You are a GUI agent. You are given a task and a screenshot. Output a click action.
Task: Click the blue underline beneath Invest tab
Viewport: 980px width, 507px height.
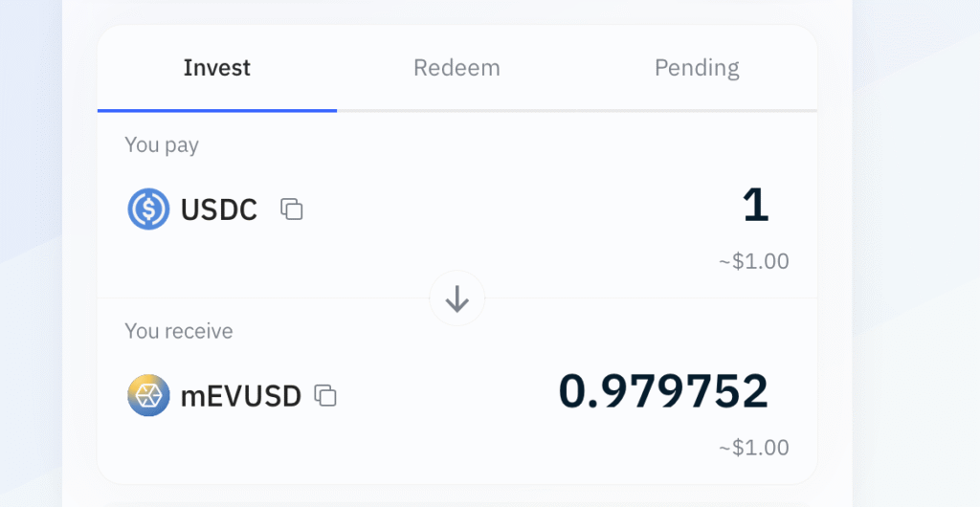217,111
